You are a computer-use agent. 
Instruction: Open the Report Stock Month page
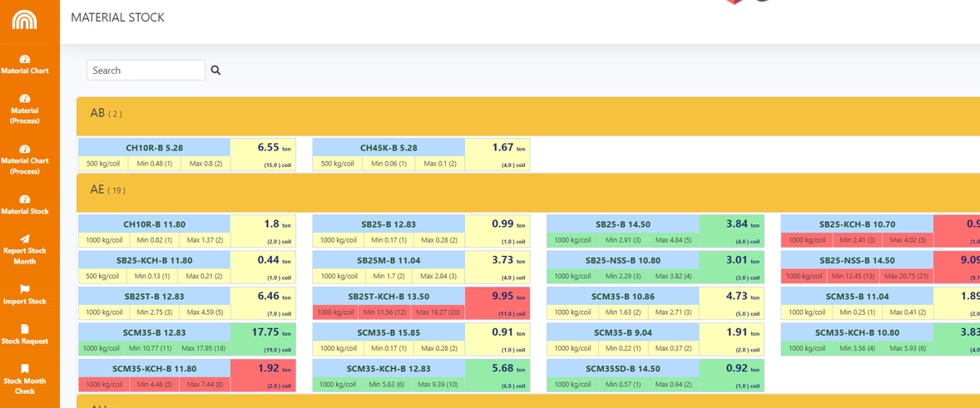pyautogui.click(x=25, y=249)
